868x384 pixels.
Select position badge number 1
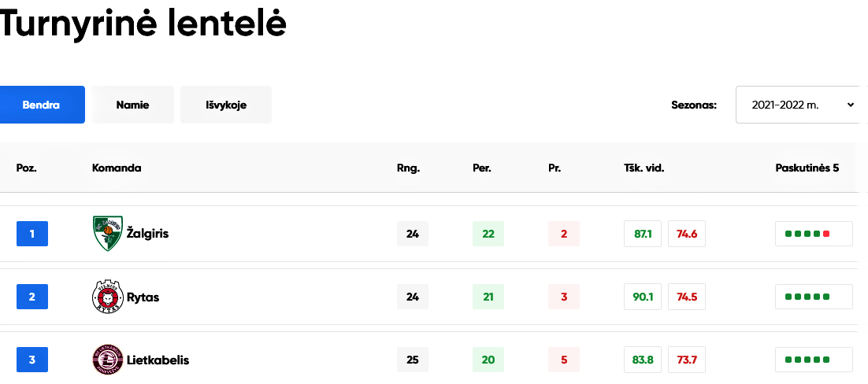32,234
